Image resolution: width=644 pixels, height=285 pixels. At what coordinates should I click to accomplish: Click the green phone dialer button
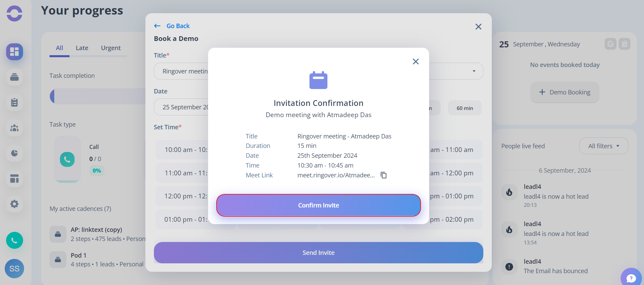(x=14, y=240)
